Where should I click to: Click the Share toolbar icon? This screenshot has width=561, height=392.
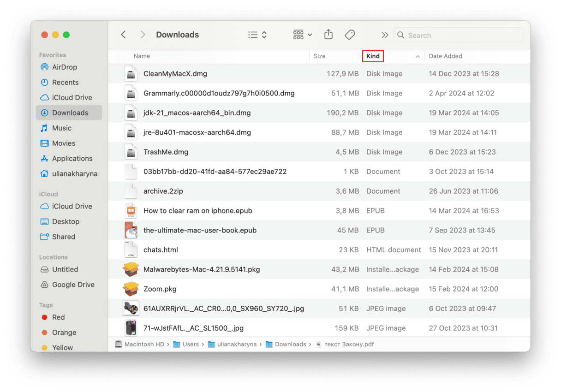tap(328, 35)
